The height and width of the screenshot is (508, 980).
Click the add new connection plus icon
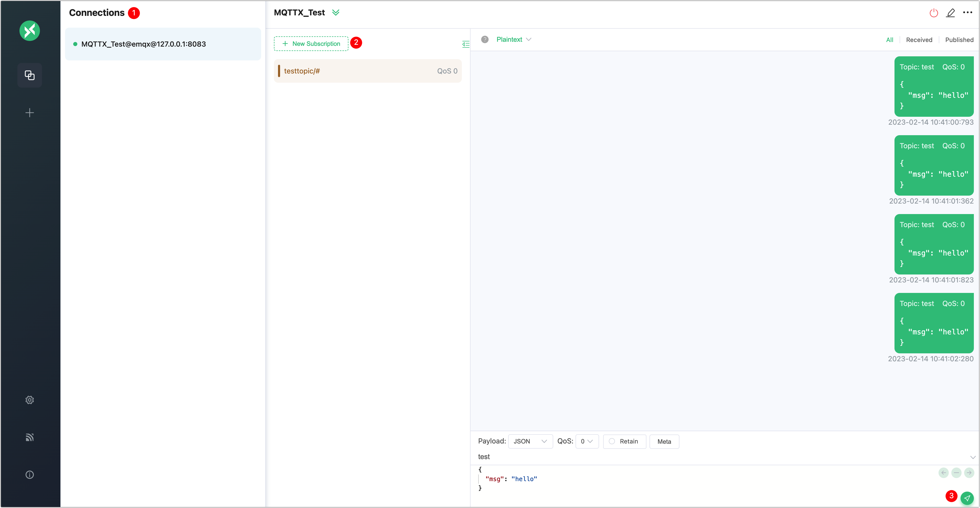click(x=30, y=113)
